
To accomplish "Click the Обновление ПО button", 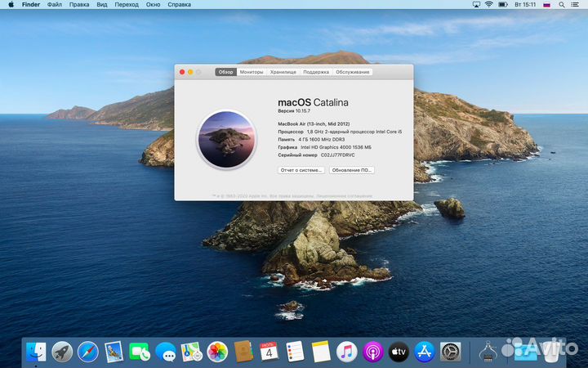I will [x=352, y=170].
